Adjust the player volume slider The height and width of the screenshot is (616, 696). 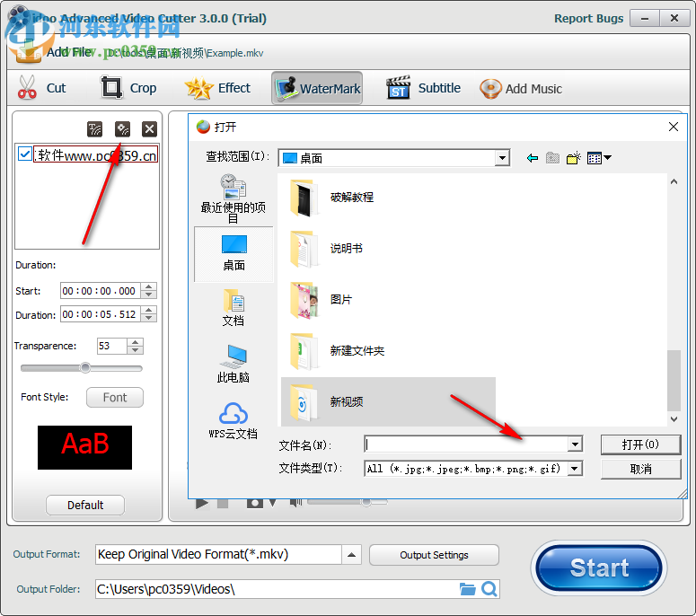366,502
